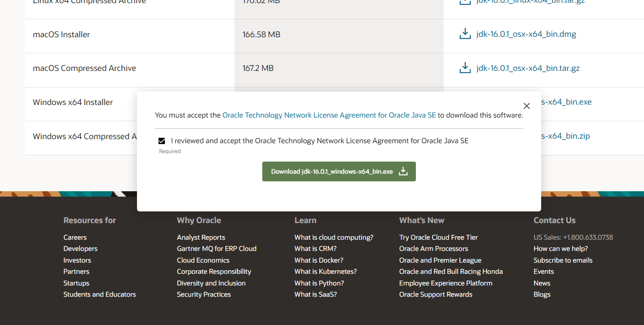The height and width of the screenshot is (325, 644).
Task: Open jdk-16.0.1_osx-x64_bin.dmg download link
Action: pos(526,34)
